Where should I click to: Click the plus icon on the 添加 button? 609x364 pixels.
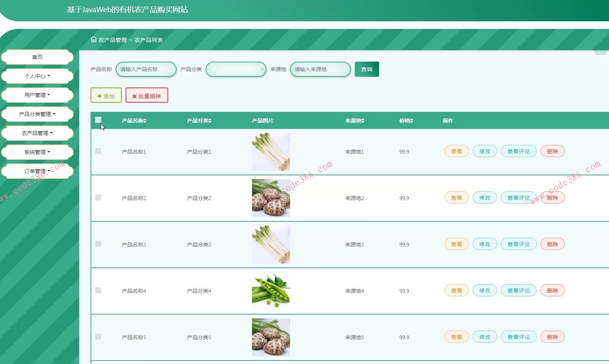(99, 95)
